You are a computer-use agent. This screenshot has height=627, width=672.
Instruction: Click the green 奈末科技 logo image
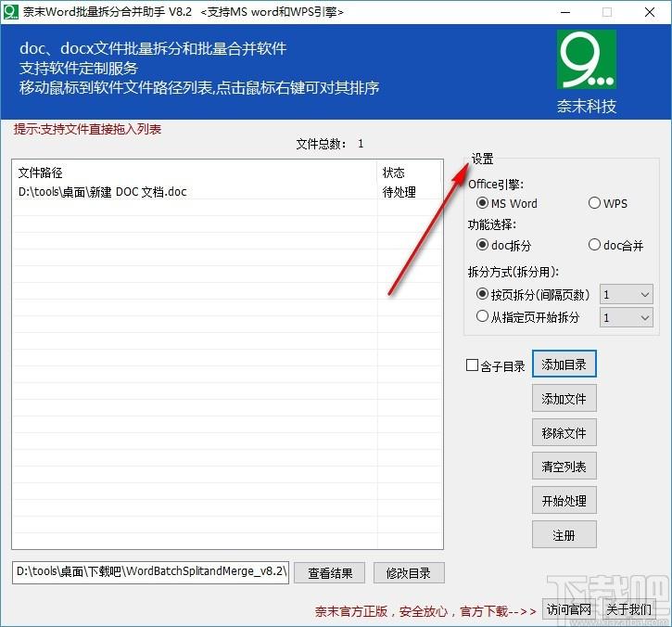pos(587,59)
